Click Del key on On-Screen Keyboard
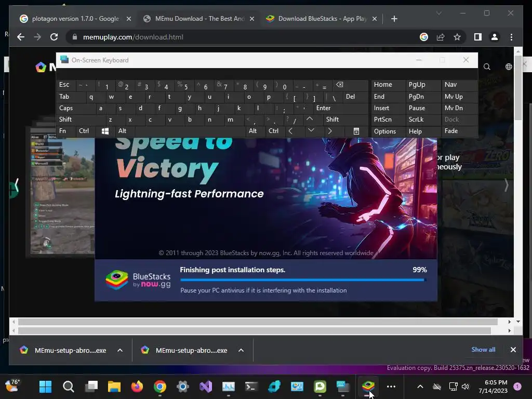The width and height of the screenshot is (532, 399). (355, 97)
